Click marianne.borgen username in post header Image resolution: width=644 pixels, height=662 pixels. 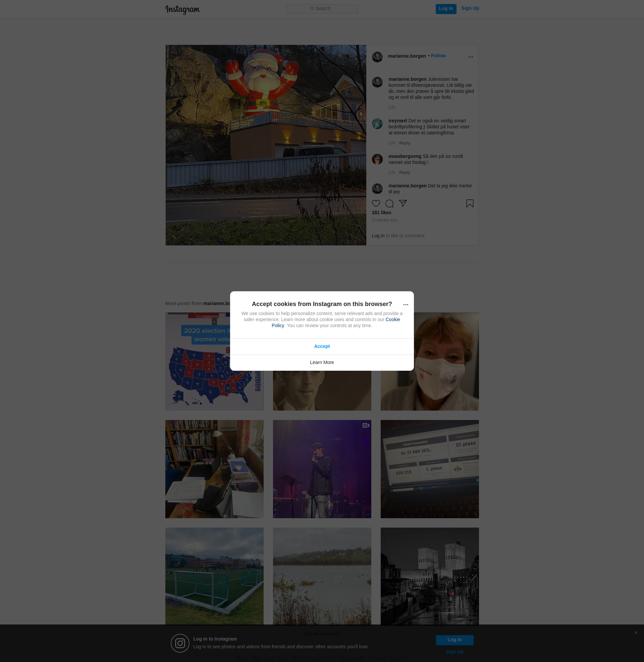point(407,56)
